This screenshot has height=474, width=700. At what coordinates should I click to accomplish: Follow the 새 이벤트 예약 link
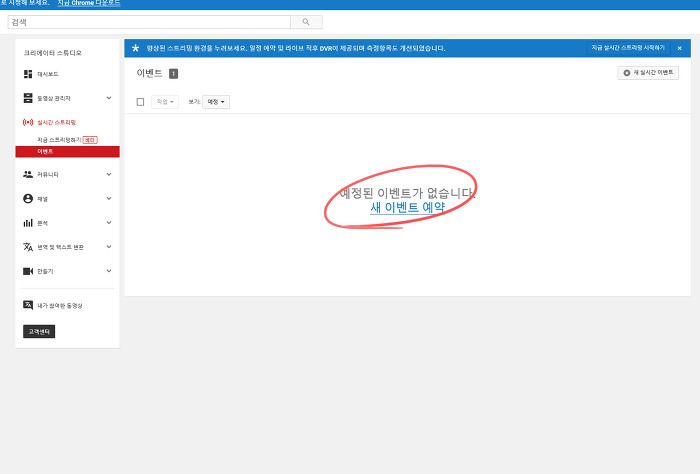(x=408, y=208)
